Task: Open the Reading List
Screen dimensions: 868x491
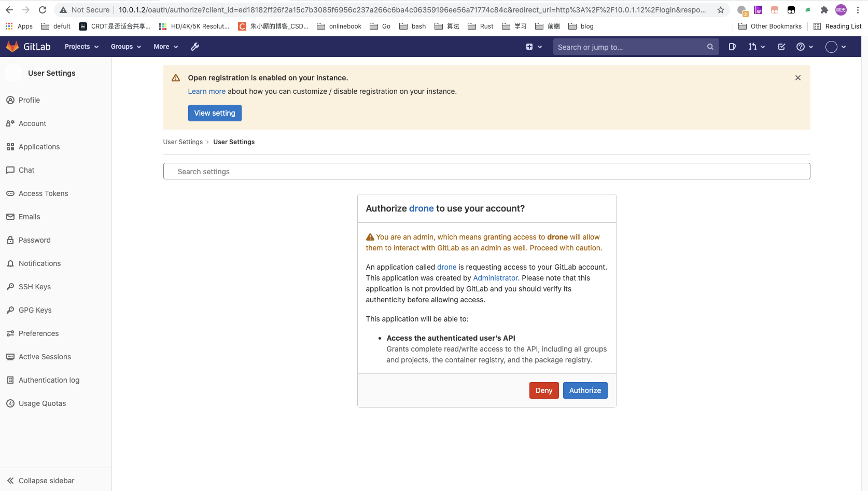Action: [837, 26]
